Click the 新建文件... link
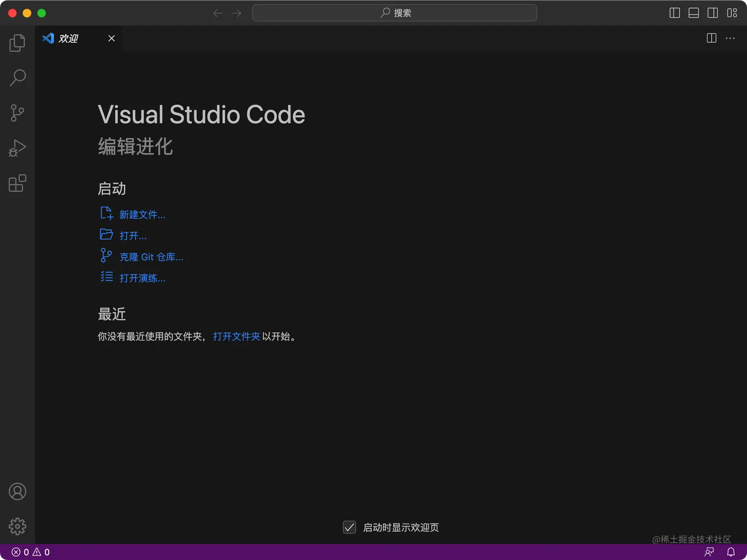 tap(142, 215)
